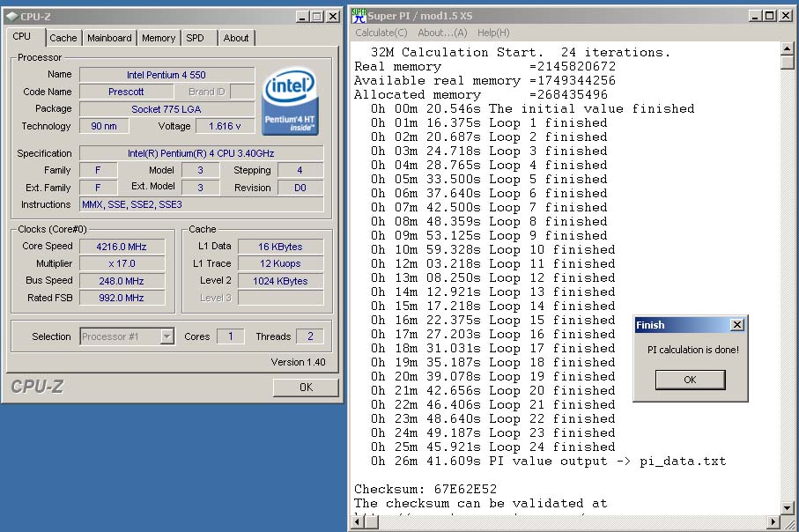Click the Rated FSB value '992.0 MHz'

click(x=122, y=298)
